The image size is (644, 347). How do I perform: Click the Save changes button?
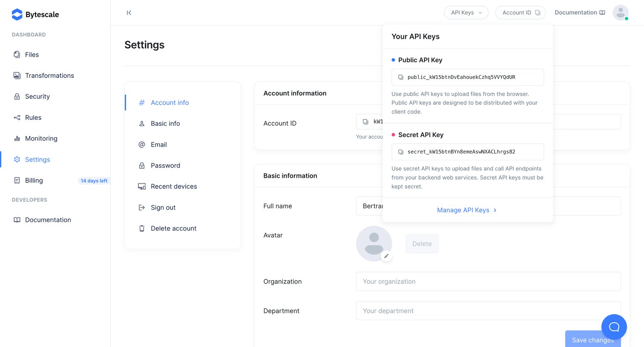pyautogui.click(x=593, y=339)
